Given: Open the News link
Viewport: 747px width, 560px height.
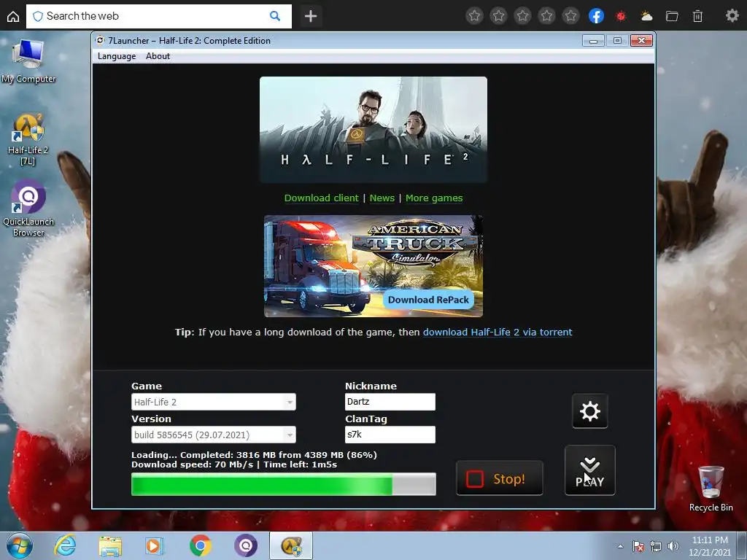Looking at the screenshot, I should tap(382, 198).
